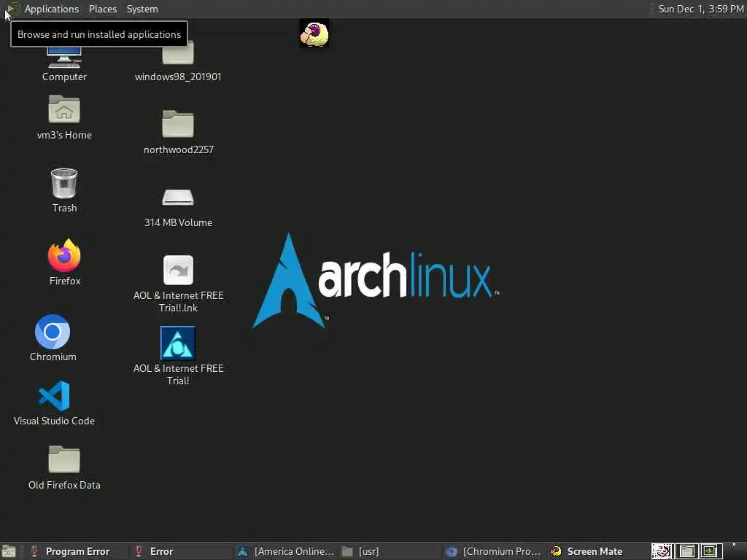
Task: Click the Old Firefox Data label text
Action: tap(64, 485)
